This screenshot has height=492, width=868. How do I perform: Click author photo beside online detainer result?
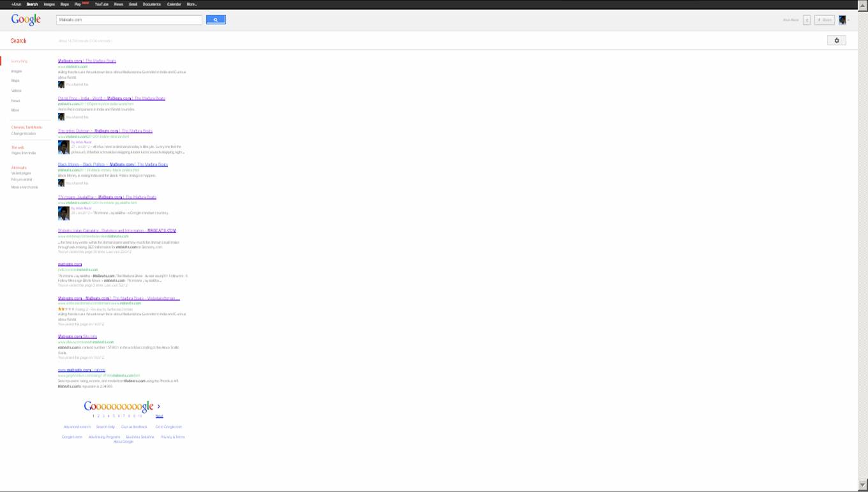point(64,147)
